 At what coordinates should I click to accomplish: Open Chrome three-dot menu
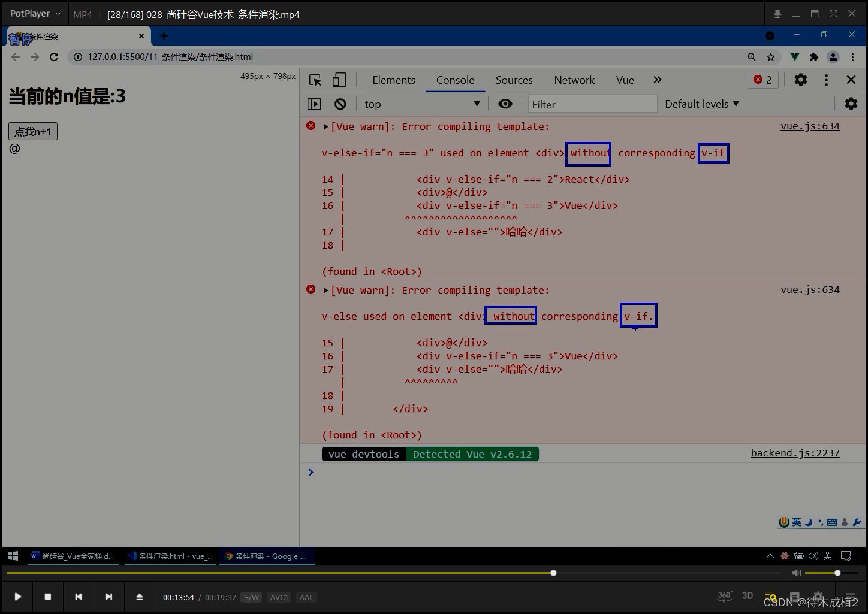pos(852,57)
